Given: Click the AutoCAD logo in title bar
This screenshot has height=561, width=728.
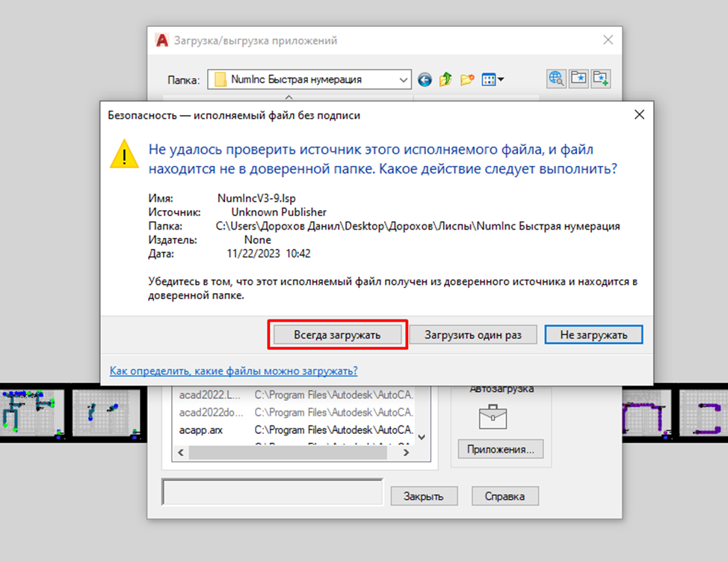Looking at the screenshot, I should point(161,40).
